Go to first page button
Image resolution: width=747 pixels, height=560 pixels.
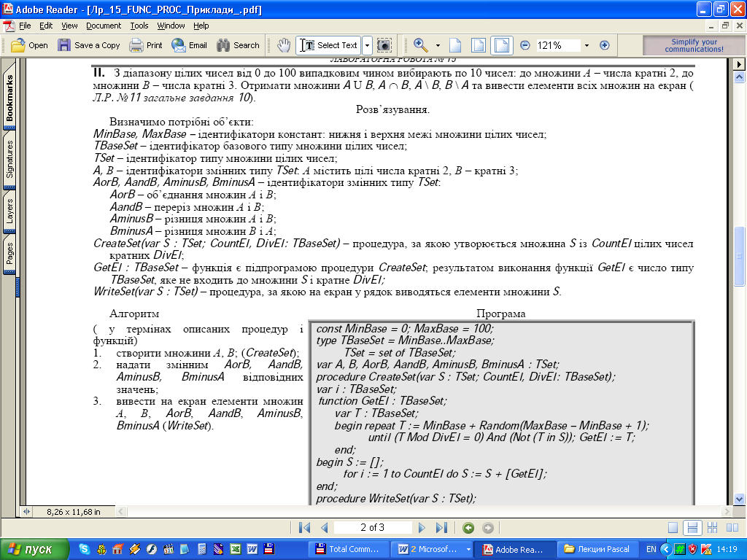pos(304,527)
